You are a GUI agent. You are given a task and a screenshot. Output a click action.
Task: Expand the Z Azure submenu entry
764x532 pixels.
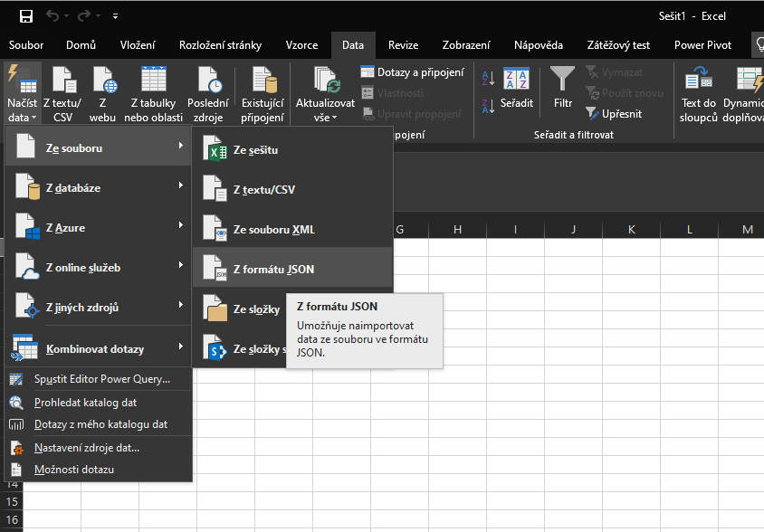(x=99, y=227)
